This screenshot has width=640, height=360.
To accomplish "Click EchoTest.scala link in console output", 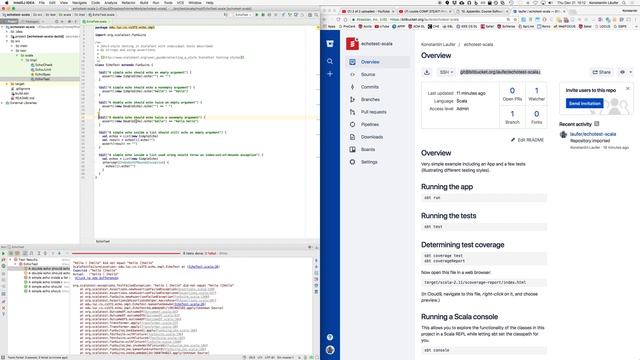I will pyautogui.click(x=203, y=267).
